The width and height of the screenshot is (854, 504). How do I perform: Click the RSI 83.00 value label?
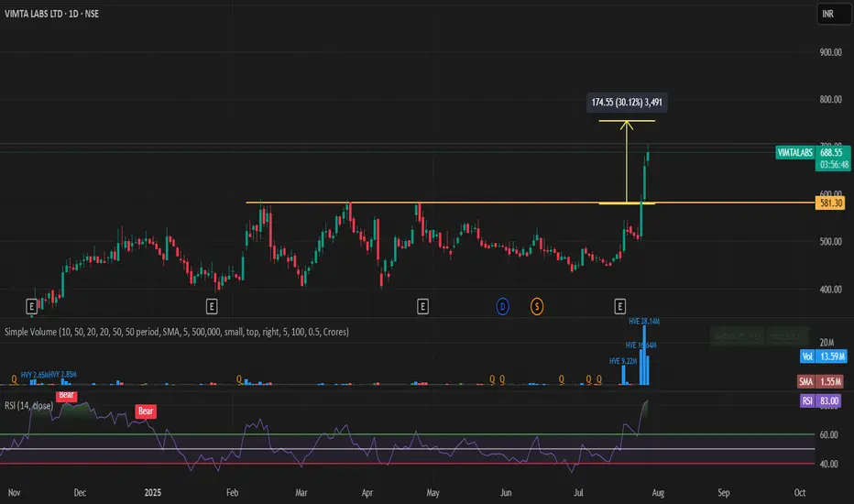(x=820, y=401)
